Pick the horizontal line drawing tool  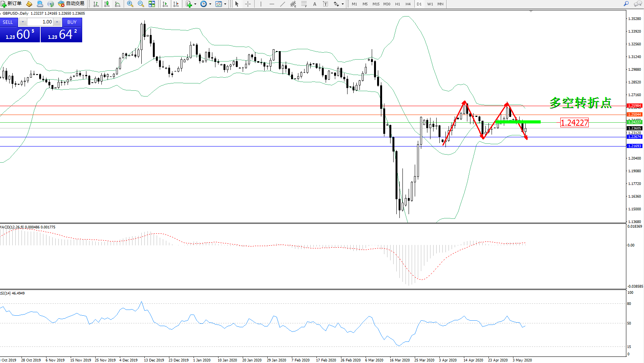pos(272,4)
